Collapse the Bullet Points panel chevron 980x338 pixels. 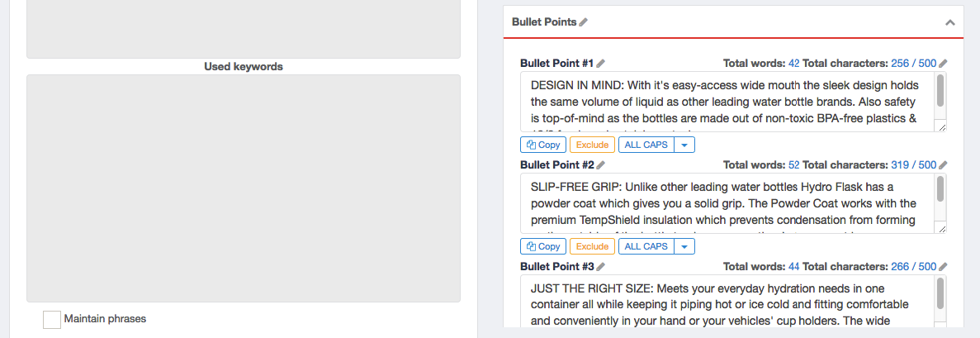pyautogui.click(x=950, y=22)
